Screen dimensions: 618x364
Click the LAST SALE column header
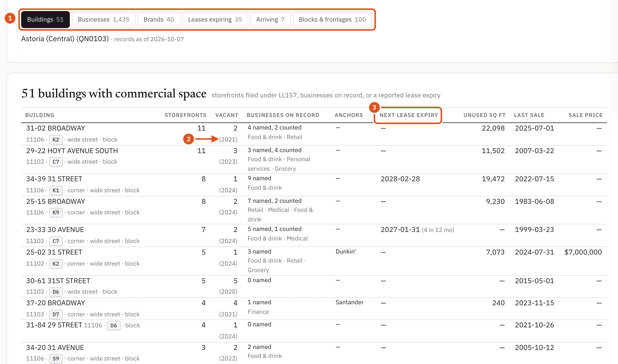(529, 115)
